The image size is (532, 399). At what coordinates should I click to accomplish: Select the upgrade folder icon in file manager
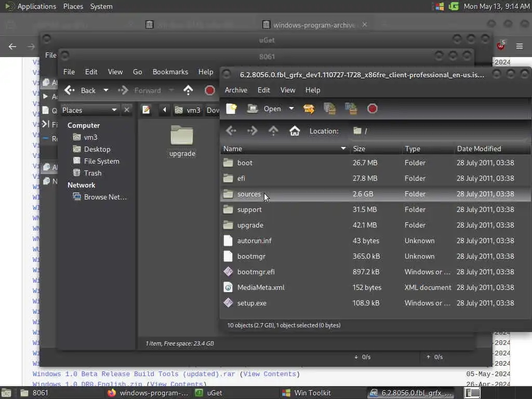182,141
